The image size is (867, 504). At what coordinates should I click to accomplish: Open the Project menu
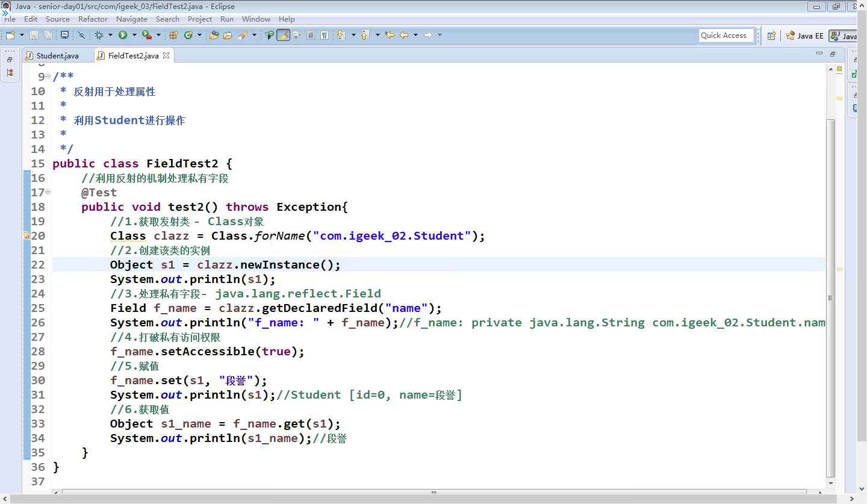(200, 19)
